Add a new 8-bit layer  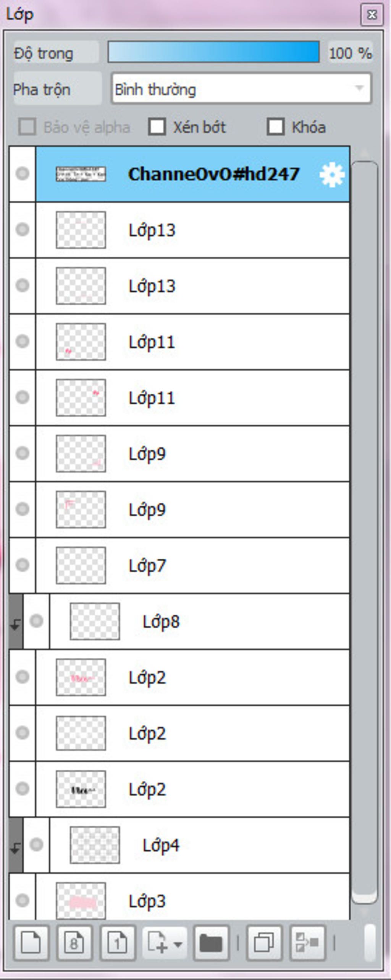74,943
